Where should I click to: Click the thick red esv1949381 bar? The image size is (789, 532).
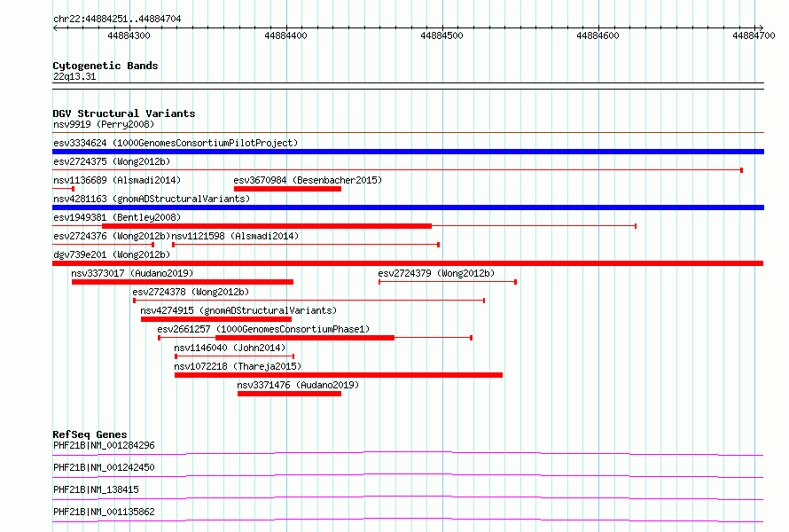267,226
